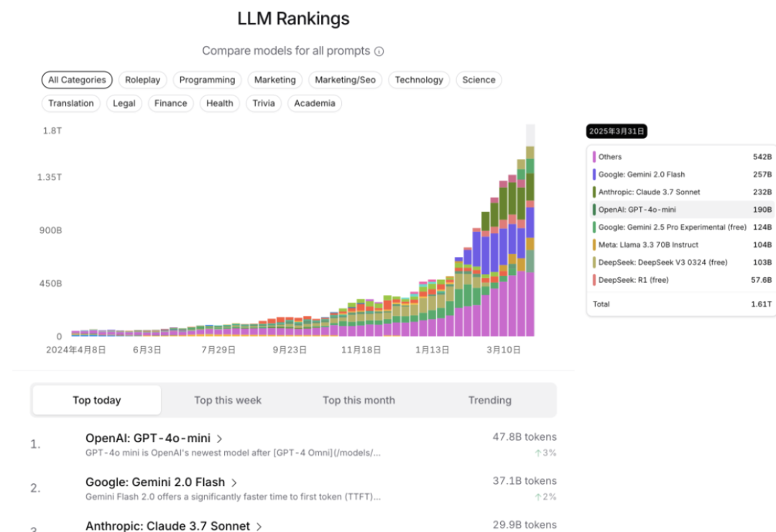Filter rankings by Science category
The height and width of the screenshot is (532, 776).
479,80
